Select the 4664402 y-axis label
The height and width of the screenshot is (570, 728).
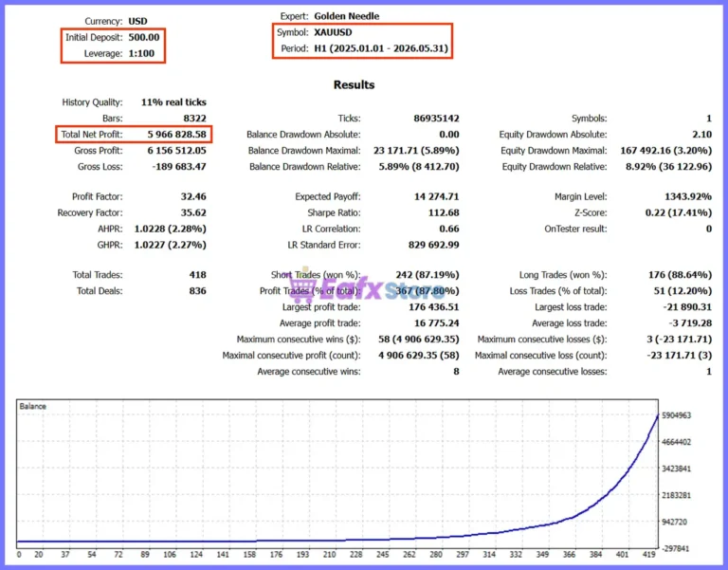coord(676,442)
